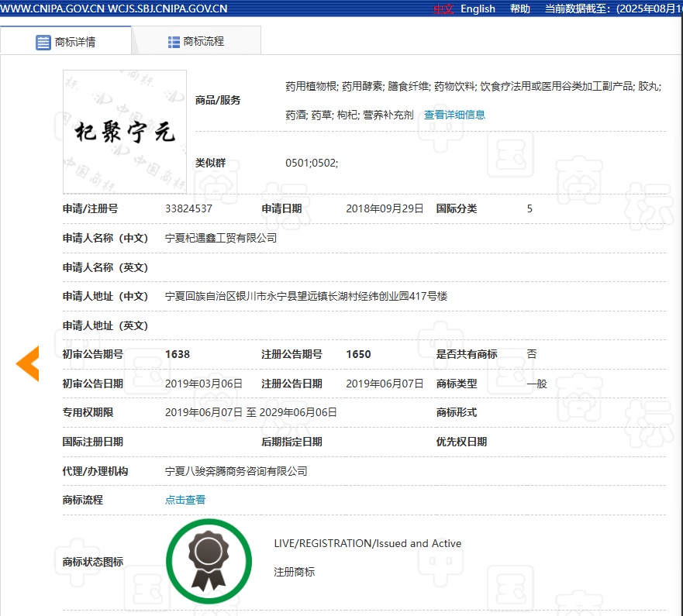683x616 pixels.
Task: Switch language to English
Action: [x=478, y=9]
